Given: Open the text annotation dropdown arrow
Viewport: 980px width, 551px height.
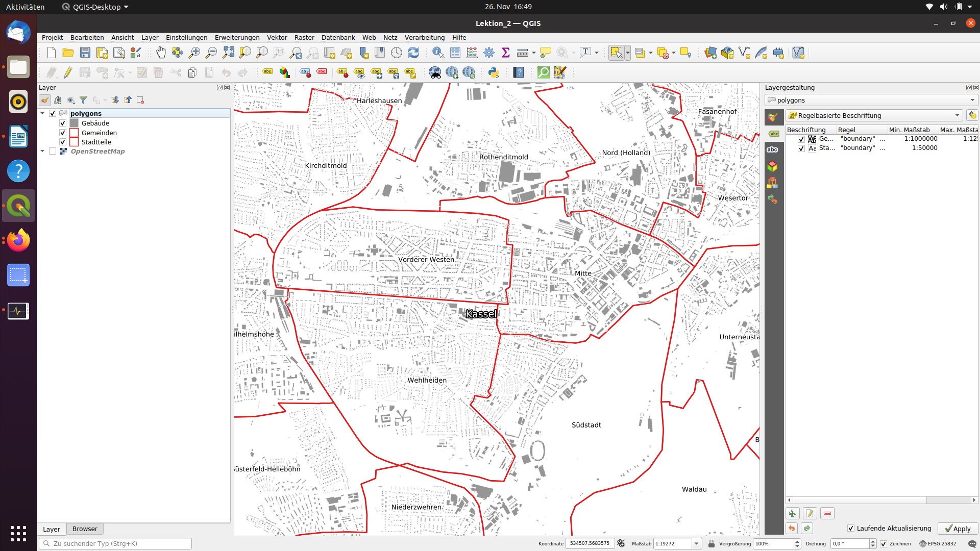Looking at the screenshot, I should (597, 53).
